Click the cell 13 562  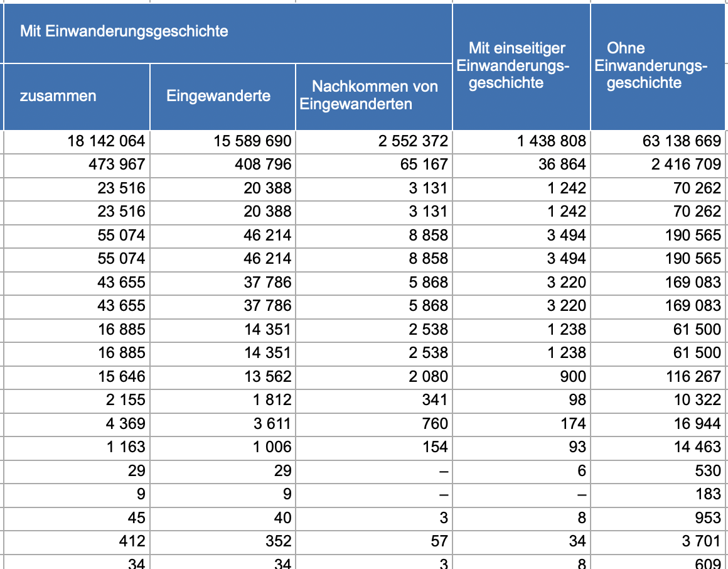pyautogui.click(x=223, y=377)
